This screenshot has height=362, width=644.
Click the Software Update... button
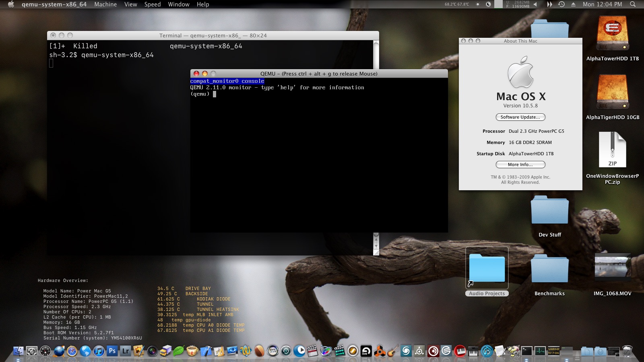click(x=520, y=117)
